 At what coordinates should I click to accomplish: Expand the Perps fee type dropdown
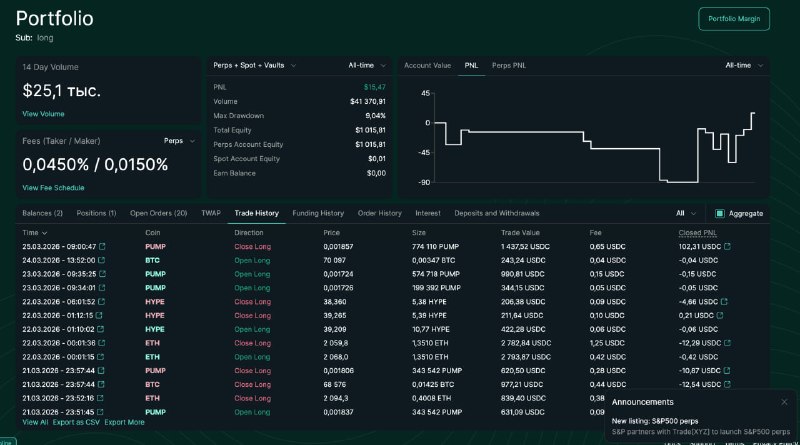[179, 141]
